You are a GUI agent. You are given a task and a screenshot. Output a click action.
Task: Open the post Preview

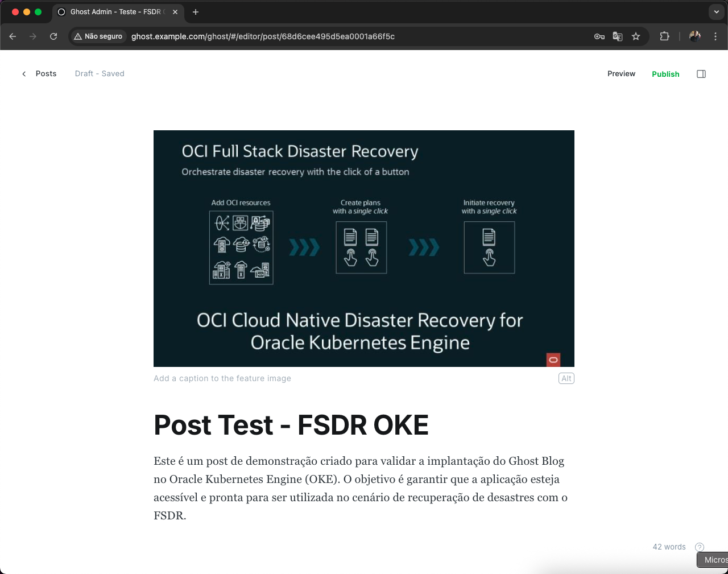pyautogui.click(x=621, y=74)
